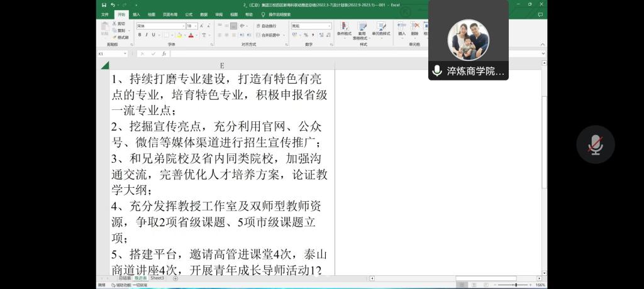Click the red font color button

click(191, 35)
